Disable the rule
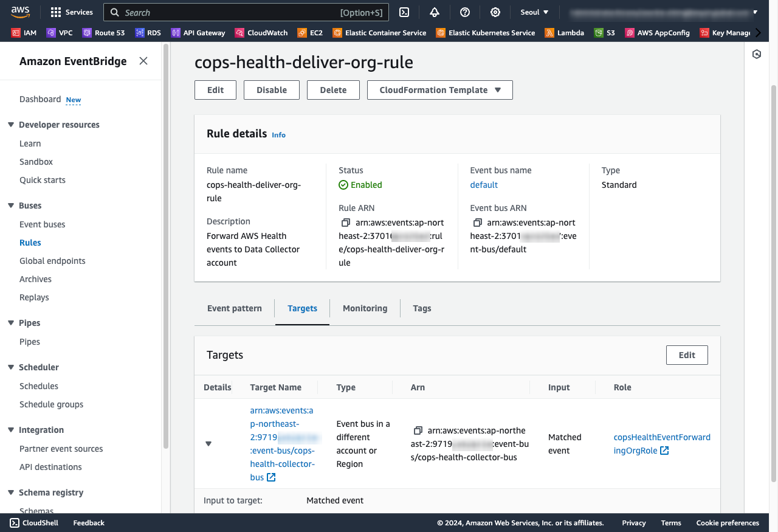Image resolution: width=778 pixels, height=532 pixels. tap(272, 90)
